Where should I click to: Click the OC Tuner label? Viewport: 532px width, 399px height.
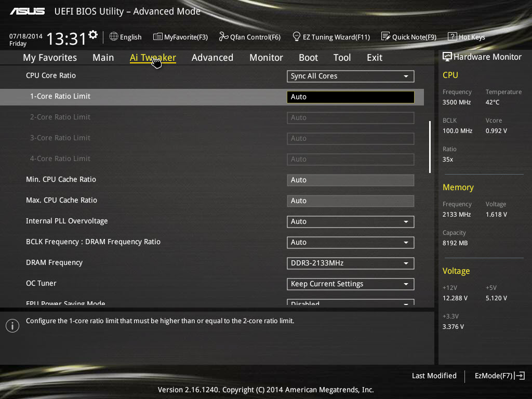(41, 283)
